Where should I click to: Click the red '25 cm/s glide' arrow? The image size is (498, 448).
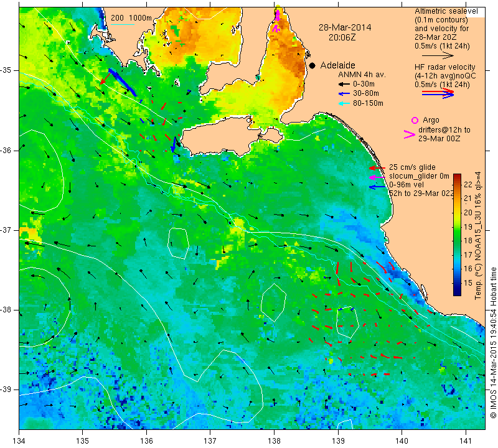pos(377,168)
